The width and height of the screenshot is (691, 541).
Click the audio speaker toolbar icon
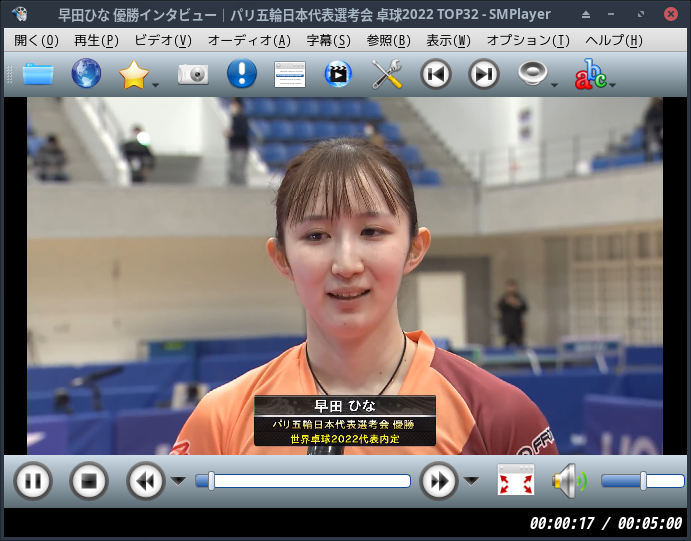532,73
